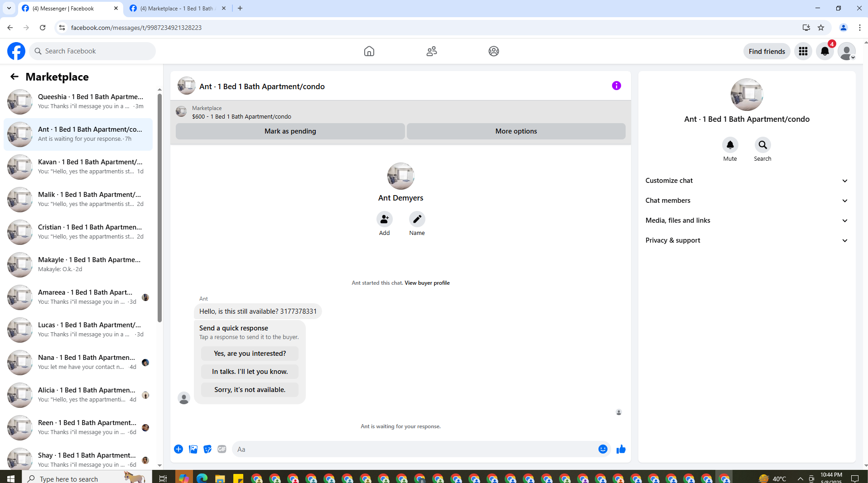Send quick reply 'Sorry, it's not available.'
This screenshot has width=868, height=483.
(250, 390)
